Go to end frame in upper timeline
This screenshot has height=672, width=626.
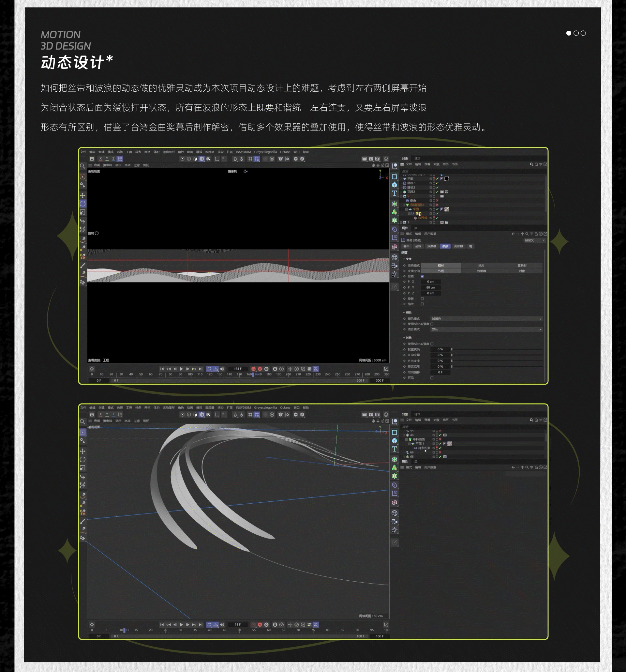tap(201, 369)
